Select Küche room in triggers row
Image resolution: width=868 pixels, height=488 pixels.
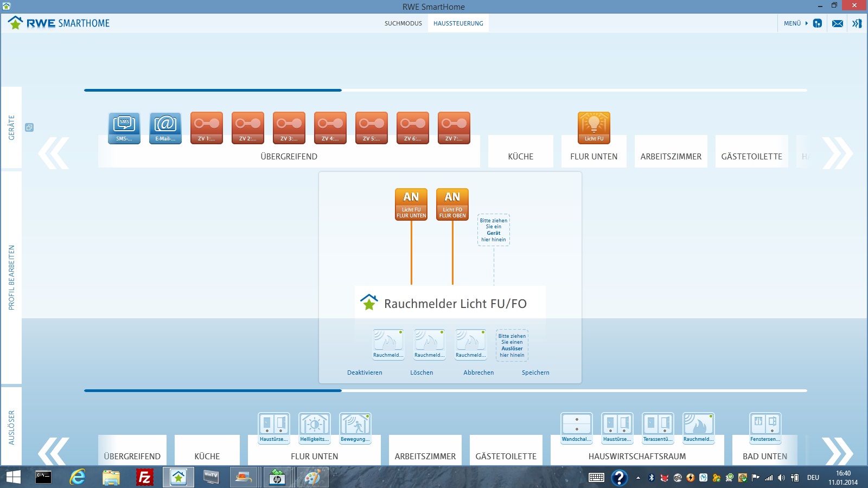pos(207,450)
